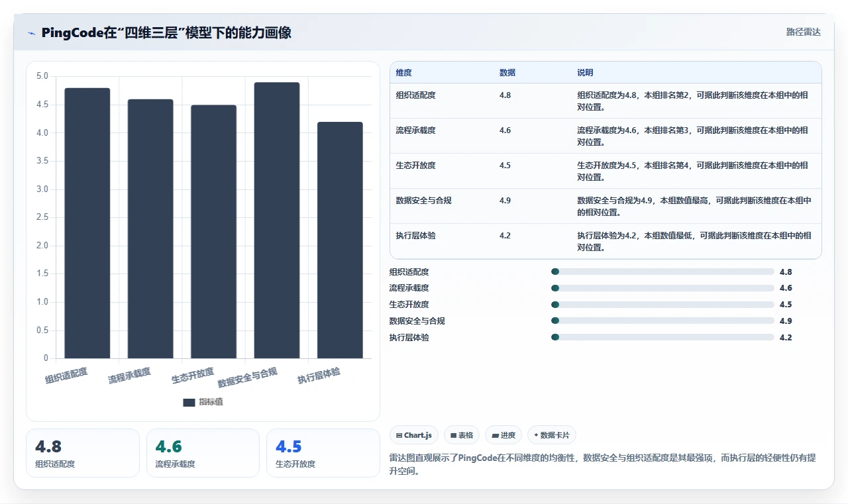Open the 4.6 流程承载度 data card
This screenshot has height=504, width=848.
coord(203,453)
